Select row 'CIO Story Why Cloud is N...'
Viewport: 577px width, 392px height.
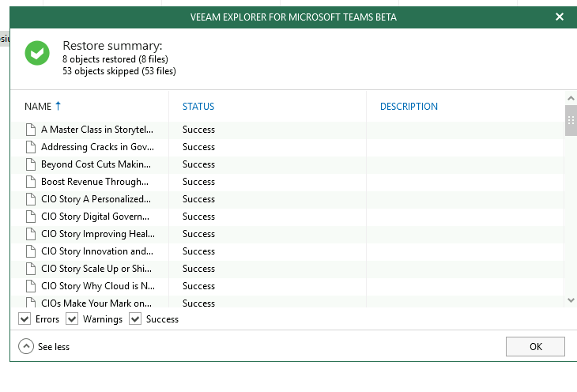[x=287, y=286]
